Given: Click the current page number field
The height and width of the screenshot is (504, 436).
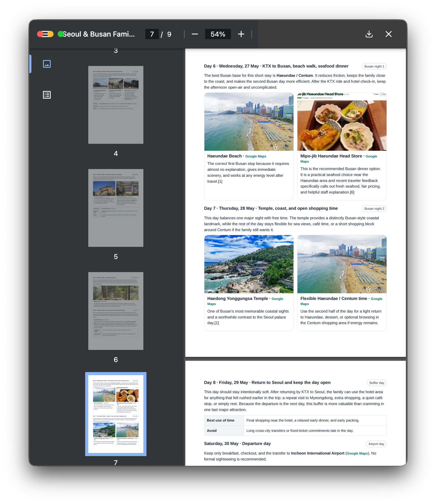Looking at the screenshot, I should click(x=152, y=34).
